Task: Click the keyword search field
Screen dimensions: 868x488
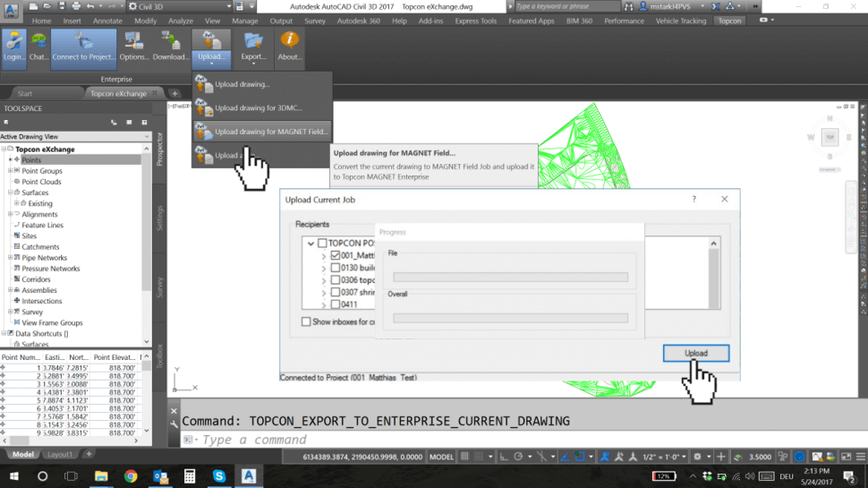Action: point(566,6)
